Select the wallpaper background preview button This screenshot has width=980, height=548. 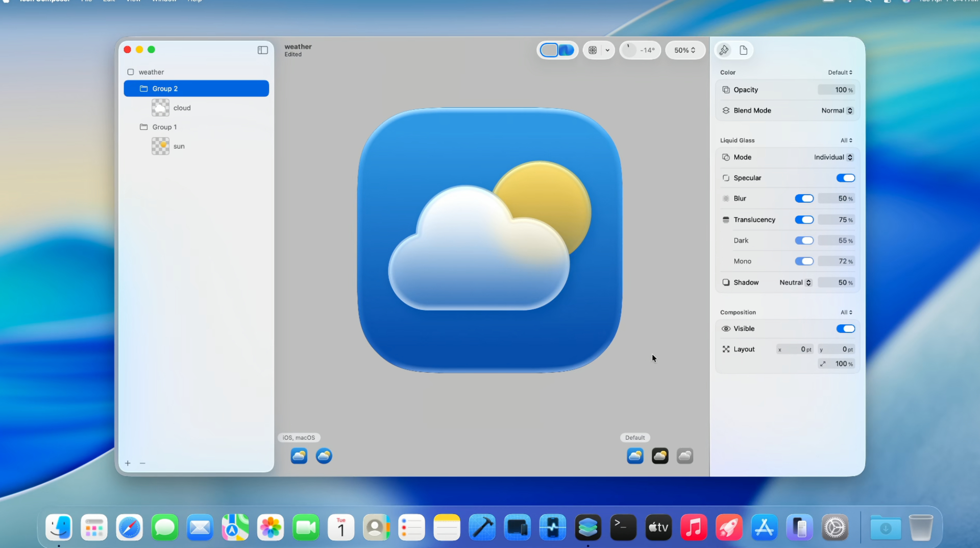pos(566,50)
